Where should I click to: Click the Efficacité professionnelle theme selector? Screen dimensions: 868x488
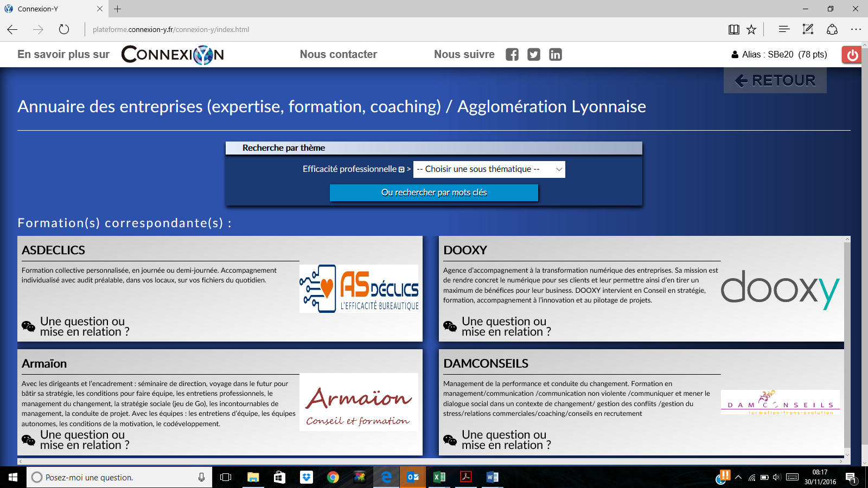tap(353, 169)
